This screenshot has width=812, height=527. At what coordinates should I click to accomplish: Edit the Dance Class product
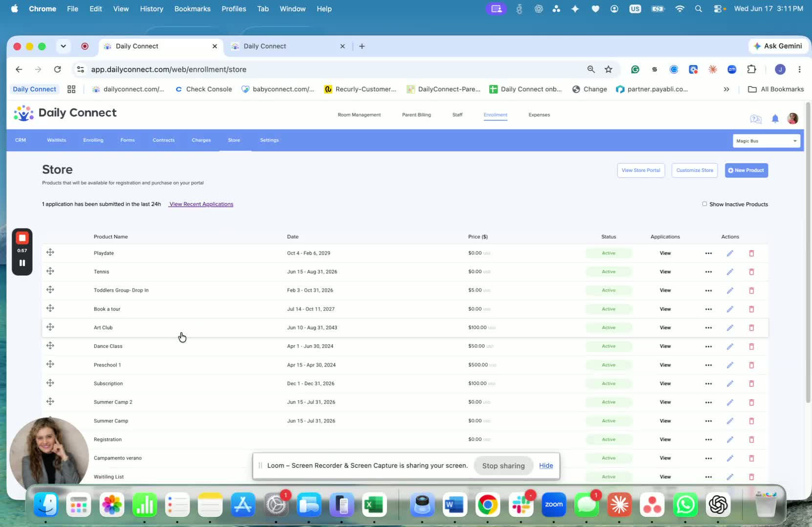tap(730, 347)
